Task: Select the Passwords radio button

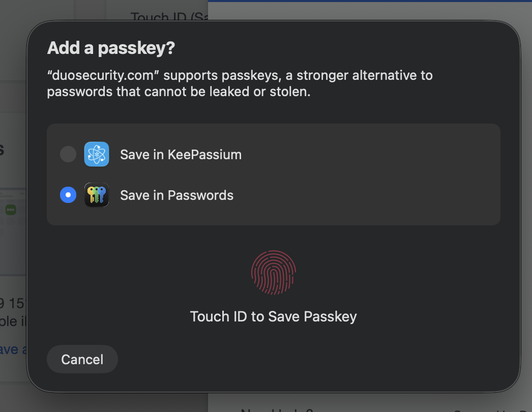Action: tap(68, 195)
